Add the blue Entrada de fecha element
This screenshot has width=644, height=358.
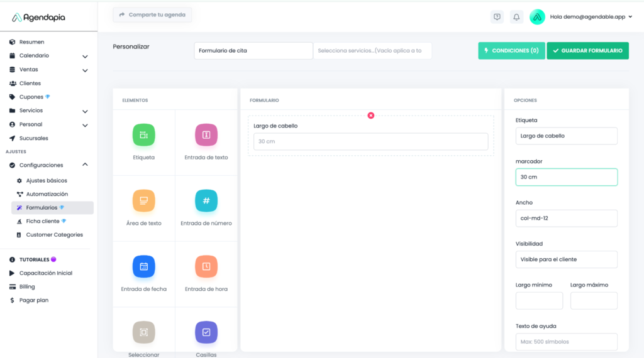(143, 267)
